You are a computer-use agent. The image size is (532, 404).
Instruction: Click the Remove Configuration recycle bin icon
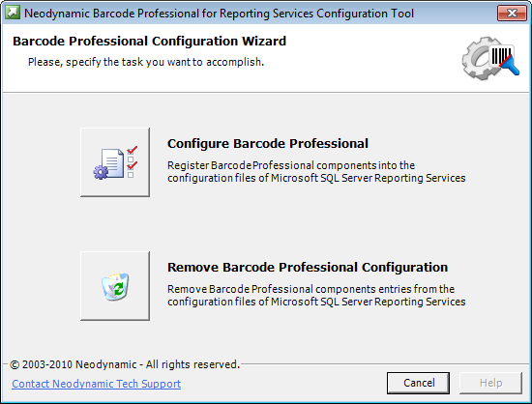tap(115, 286)
